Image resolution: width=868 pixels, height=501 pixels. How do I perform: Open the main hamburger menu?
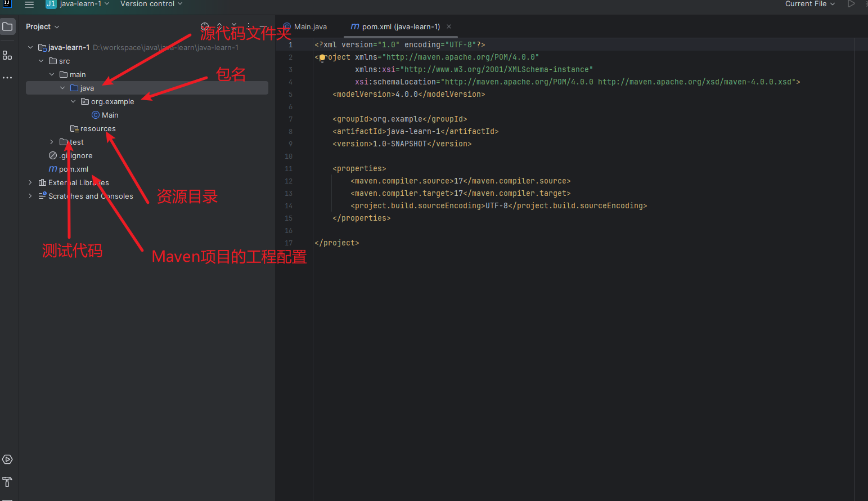(29, 4)
